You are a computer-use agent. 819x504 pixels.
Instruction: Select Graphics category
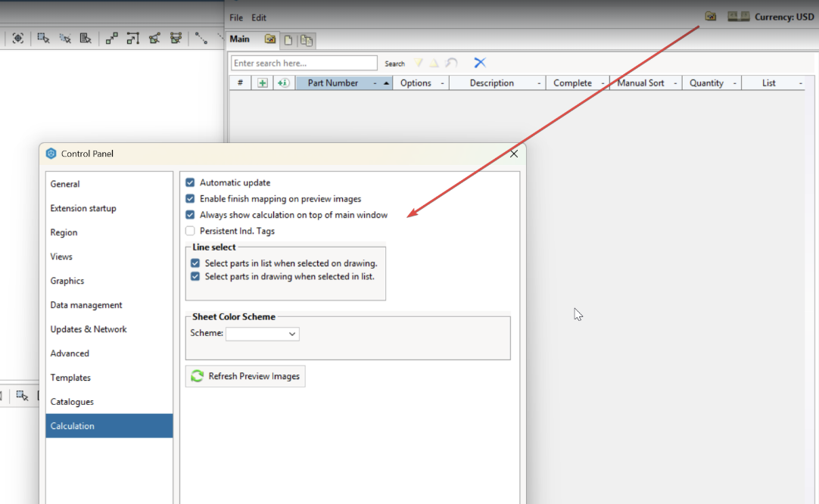click(109, 281)
